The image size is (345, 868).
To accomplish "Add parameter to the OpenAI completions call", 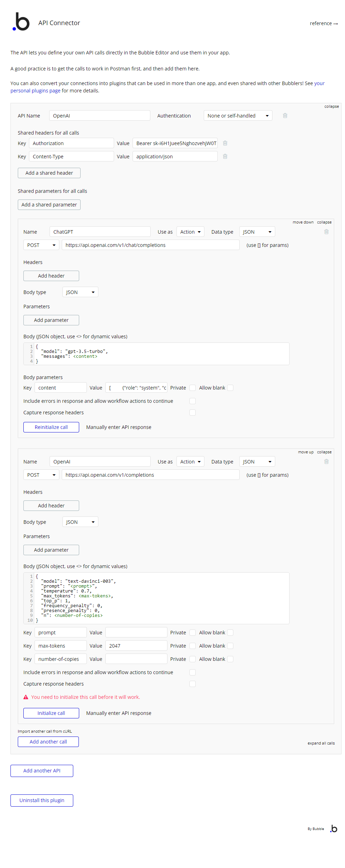I will [x=51, y=550].
